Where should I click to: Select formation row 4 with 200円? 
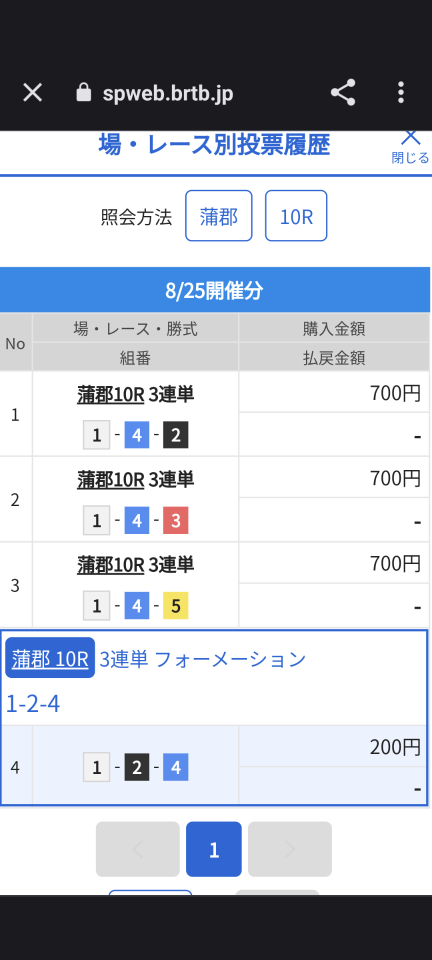[215, 767]
